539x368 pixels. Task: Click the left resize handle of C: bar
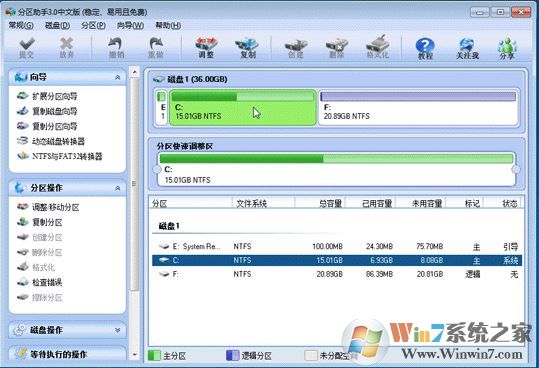point(157,169)
